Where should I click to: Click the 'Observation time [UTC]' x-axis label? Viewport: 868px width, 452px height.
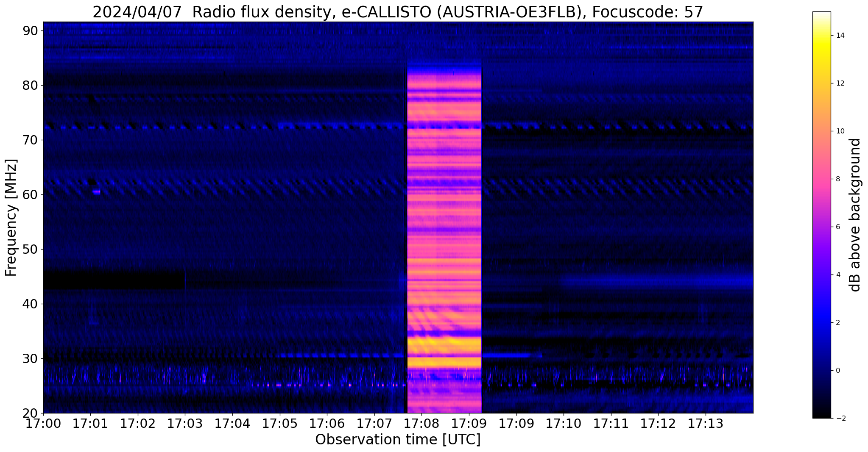pos(398,440)
